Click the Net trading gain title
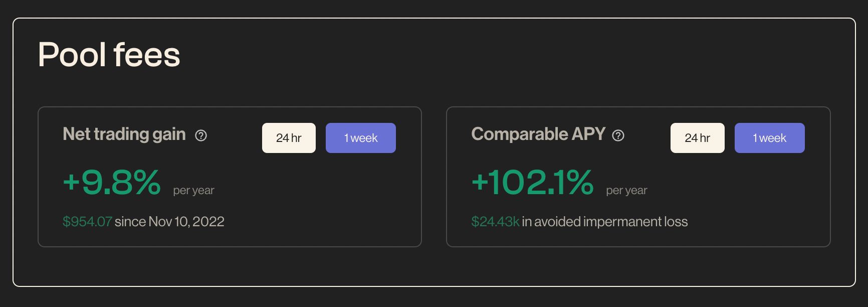 124,134
